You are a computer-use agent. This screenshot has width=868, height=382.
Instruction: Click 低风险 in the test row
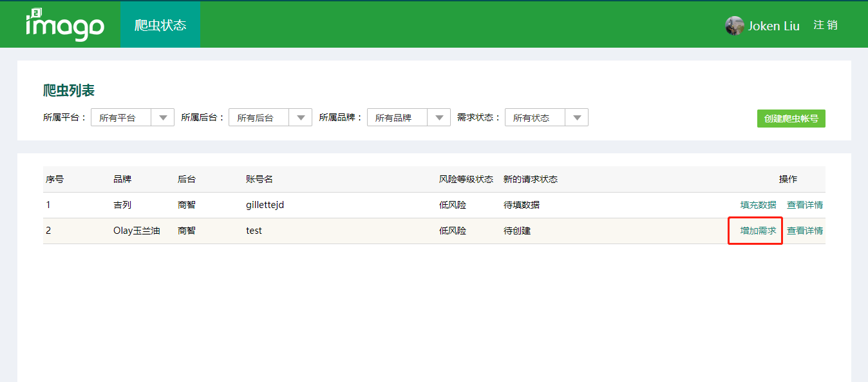click(453, 231)
